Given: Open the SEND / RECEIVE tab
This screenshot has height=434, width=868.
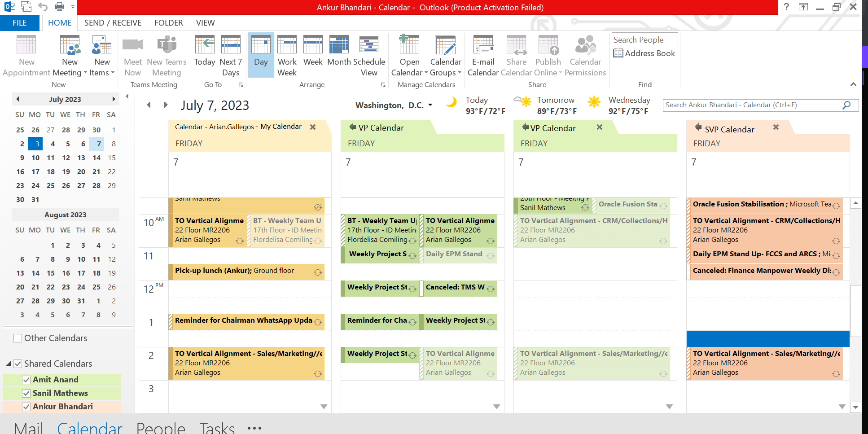Looking at the screenshot, I should point(113,23).
